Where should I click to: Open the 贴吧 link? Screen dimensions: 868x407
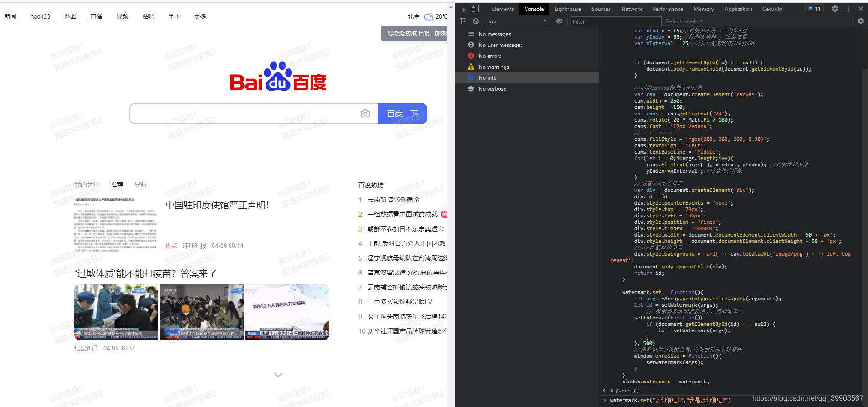pyautogui.click(x=148, y=16)
